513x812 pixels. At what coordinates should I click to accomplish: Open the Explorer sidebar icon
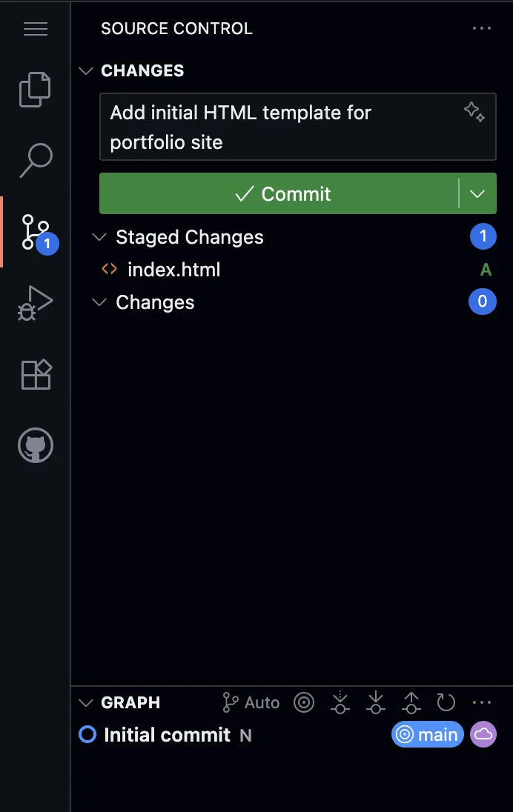(x=35, y=89)
